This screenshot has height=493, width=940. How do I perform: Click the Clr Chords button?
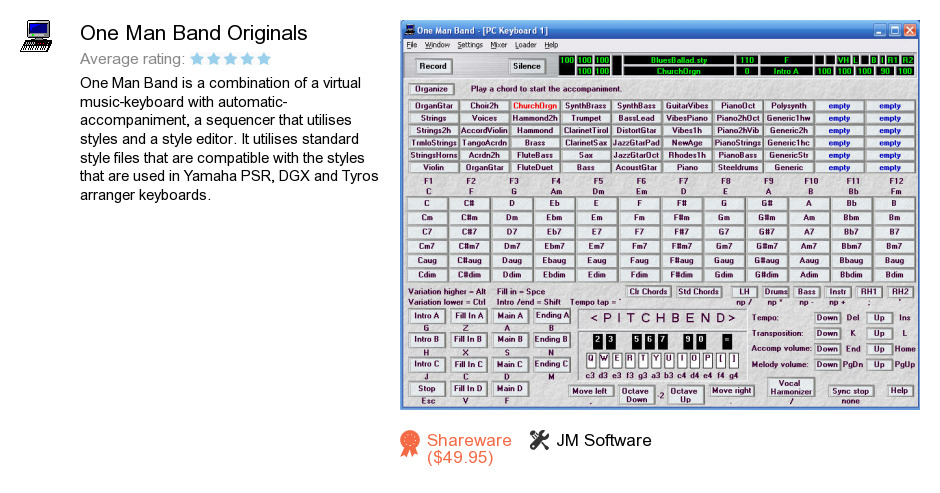pos(648,291)
